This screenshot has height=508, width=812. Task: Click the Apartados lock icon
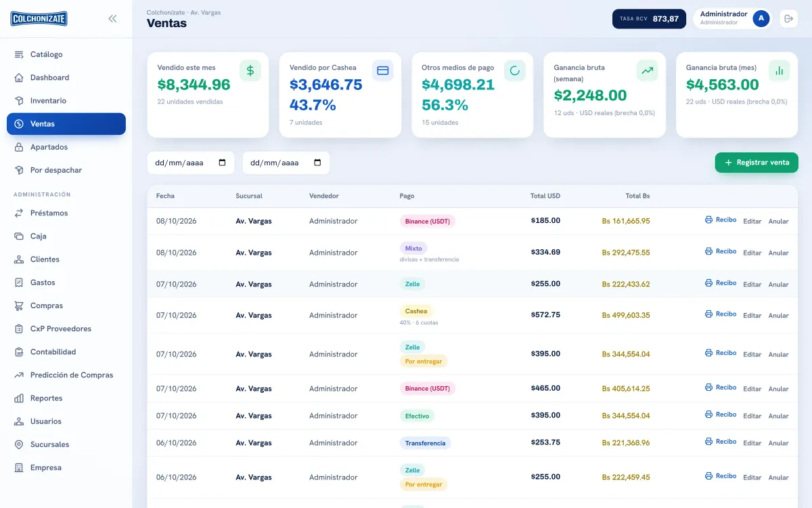tap(19, 147)
